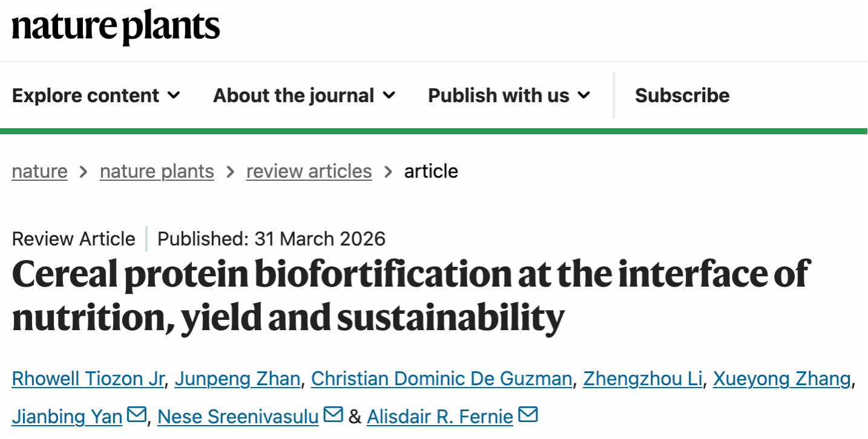Click author name Junpeng Zhan

pos(237,379)
